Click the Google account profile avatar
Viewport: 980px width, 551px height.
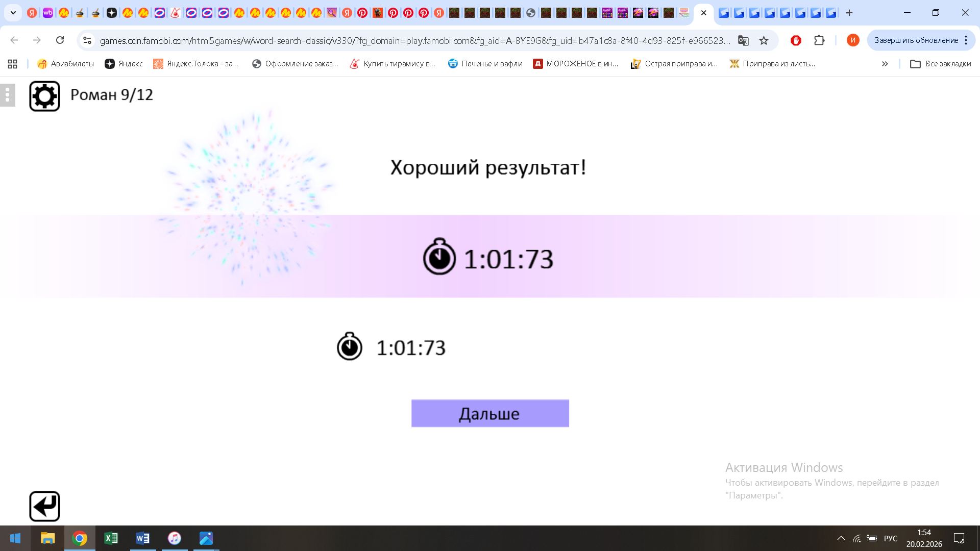click(x=852, y=40)
